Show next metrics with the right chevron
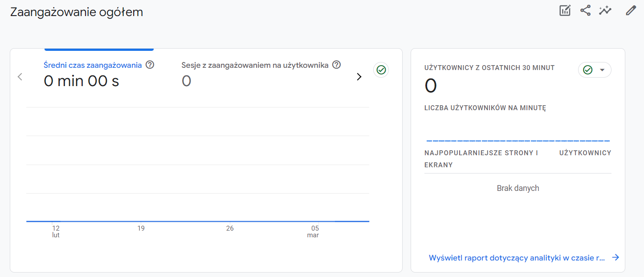The image size is (644, 277). (x=359, y=77)
